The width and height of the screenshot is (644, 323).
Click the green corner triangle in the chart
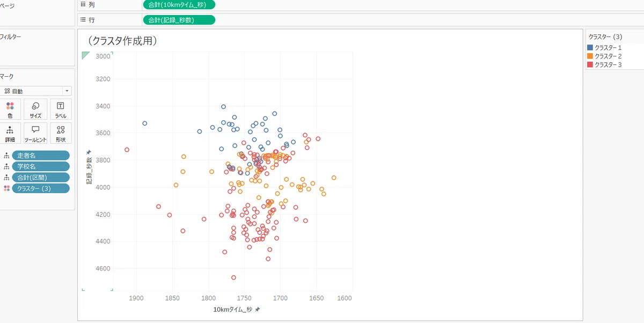pyautogui.click(x=85, y=55)
